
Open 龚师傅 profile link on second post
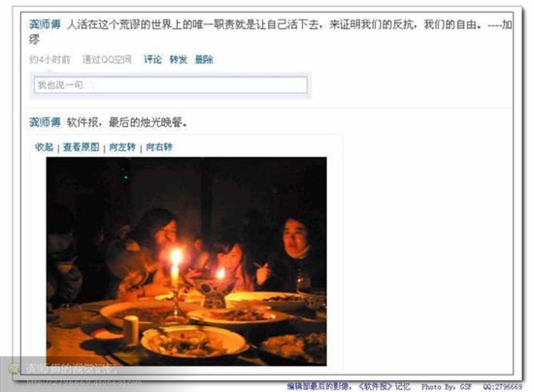(x=45, y=122)
